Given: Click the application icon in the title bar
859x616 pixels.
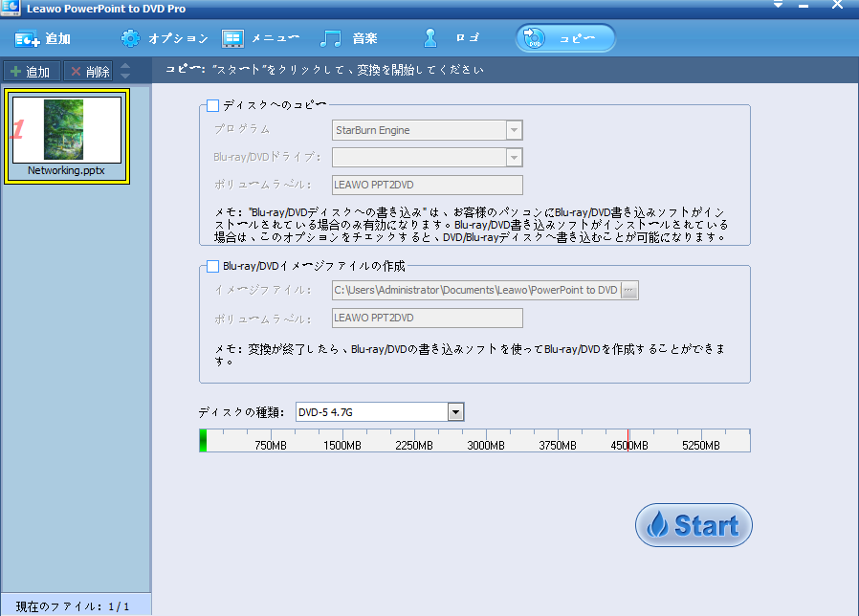Looking at the screenshot, I should [x=11, y=8].
